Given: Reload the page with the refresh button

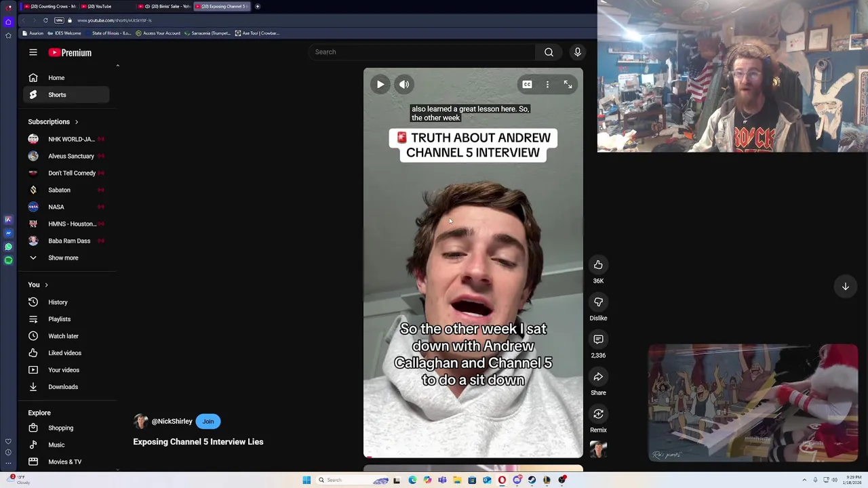Looking at the screenshot, I should [45, 20].
